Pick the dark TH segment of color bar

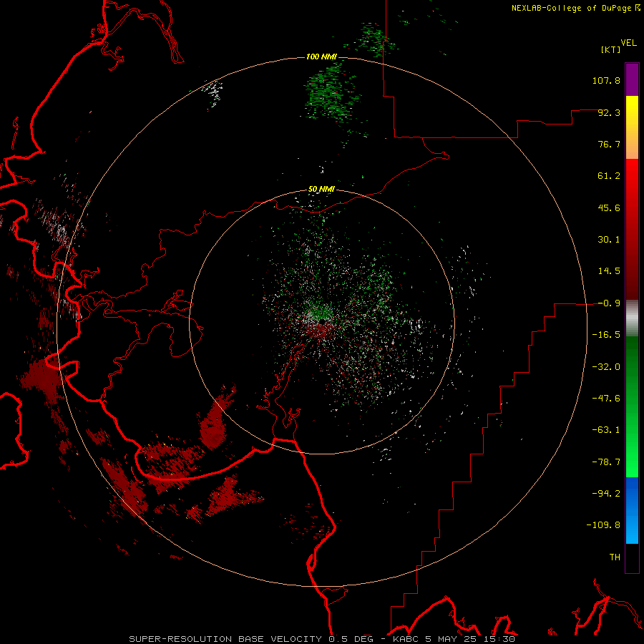pos(632,558)
